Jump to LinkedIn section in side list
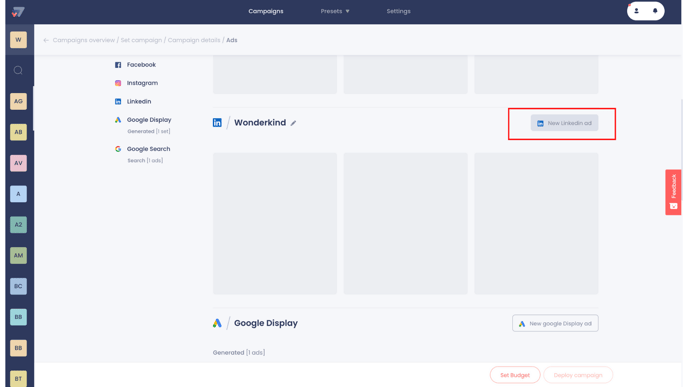The height and width of the screenshot is (387, 688). point(133,102)
